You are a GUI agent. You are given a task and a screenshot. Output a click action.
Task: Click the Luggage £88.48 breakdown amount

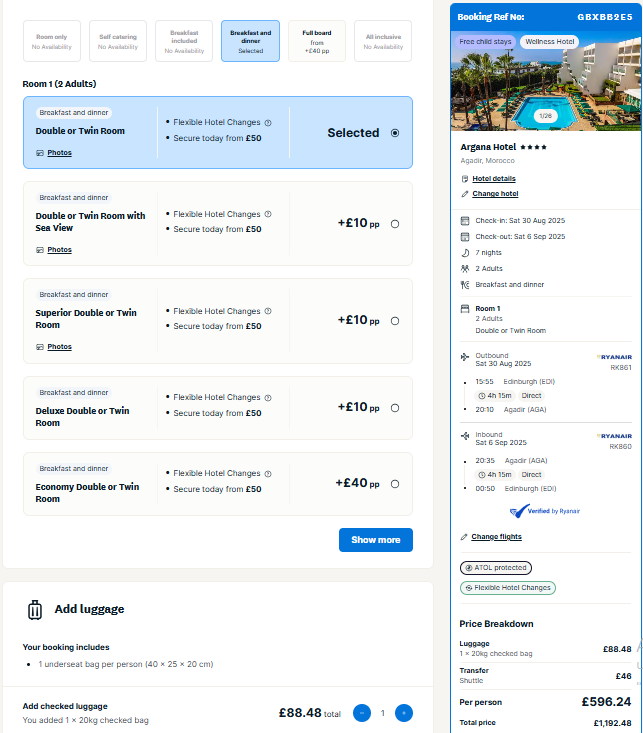(x=617, y=649)
